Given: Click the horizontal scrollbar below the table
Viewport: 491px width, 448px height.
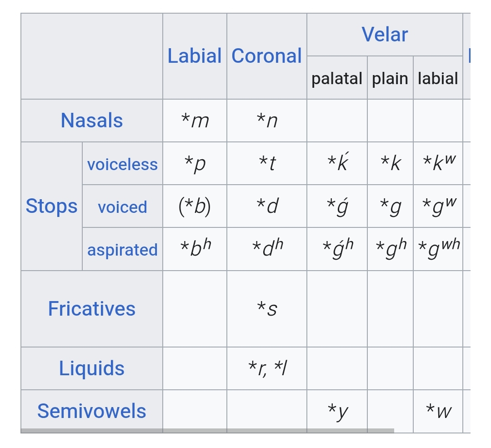Looking at the screenshot, I should pos(207,430).
